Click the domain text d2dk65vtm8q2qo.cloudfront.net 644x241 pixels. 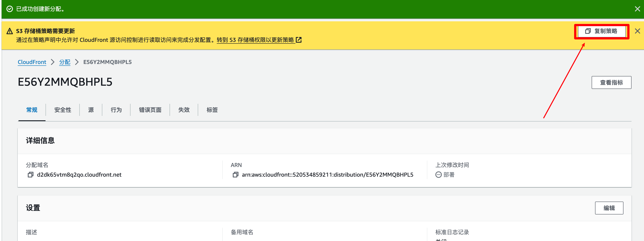pyautogui.click(x=79, y=175)
